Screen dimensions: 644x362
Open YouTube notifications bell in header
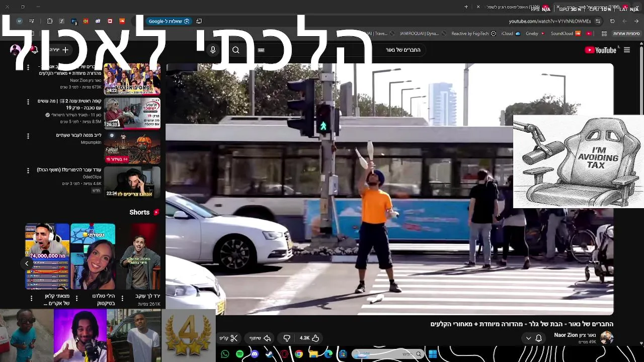point(34,50)
